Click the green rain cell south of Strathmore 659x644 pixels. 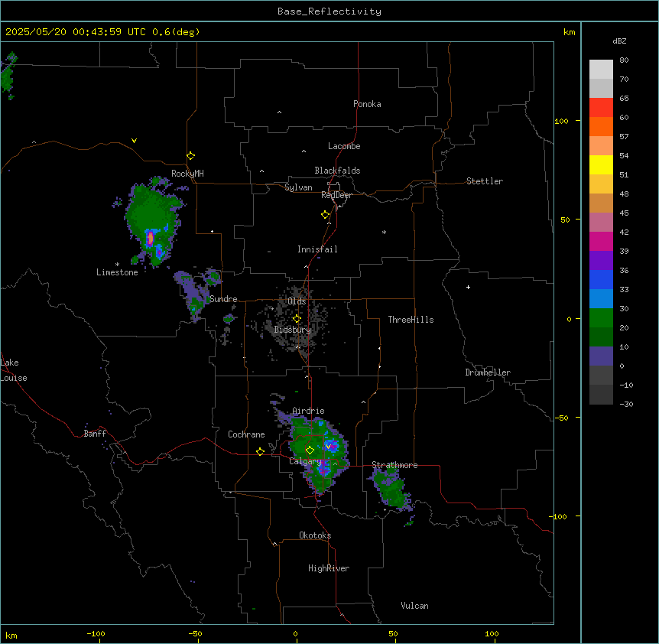(392, 490)
